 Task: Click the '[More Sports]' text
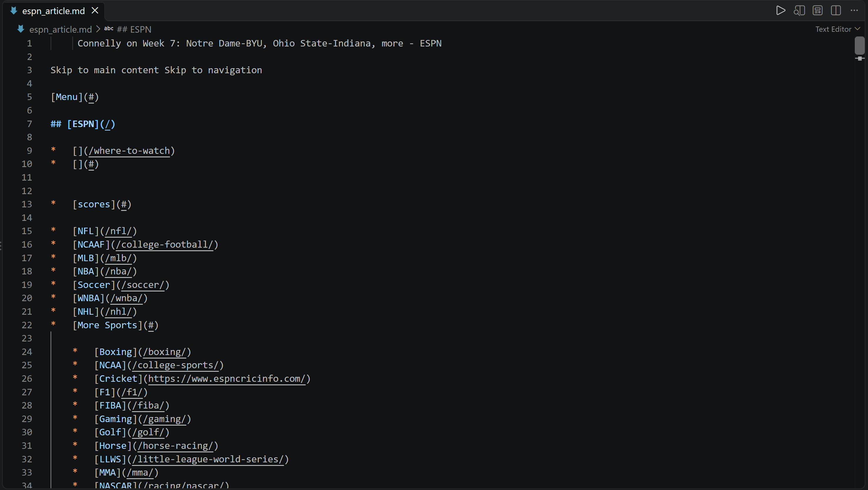tap(108, 325)
